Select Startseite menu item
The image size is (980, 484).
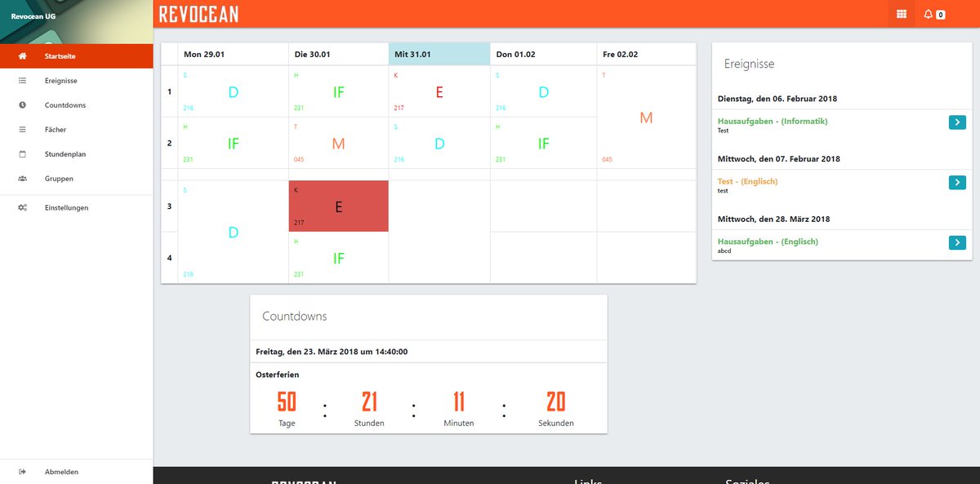point(76,56)
